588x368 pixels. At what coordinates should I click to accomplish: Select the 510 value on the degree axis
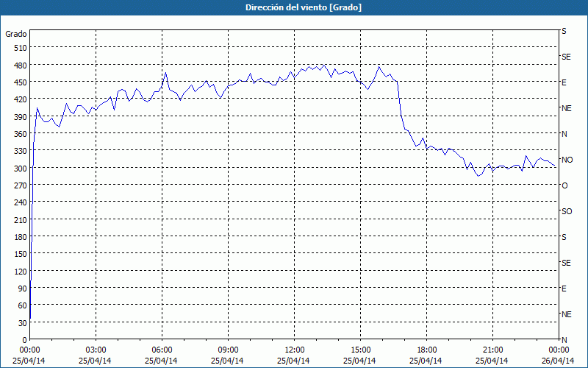coord(21,48)
